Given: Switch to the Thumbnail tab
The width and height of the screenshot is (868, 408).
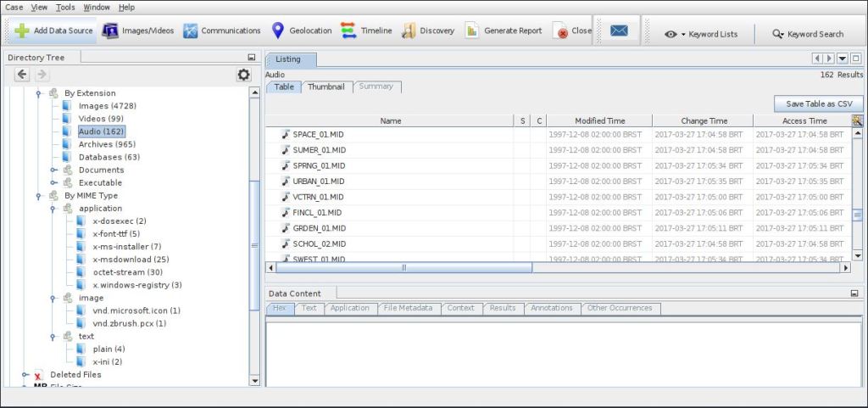Looking at the screenshot, I should [325, 87].
